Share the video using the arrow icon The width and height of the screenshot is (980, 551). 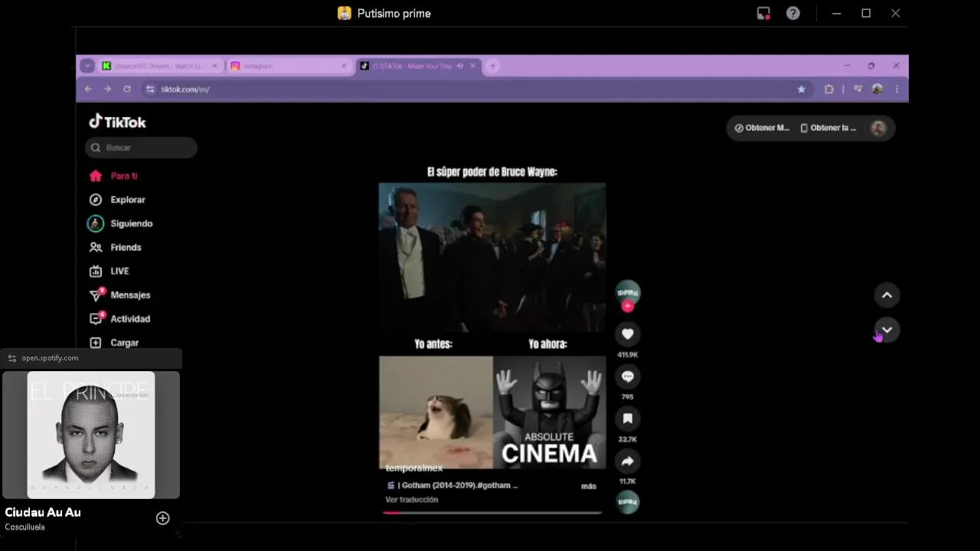pyautogui.click(x=628, y=461)
